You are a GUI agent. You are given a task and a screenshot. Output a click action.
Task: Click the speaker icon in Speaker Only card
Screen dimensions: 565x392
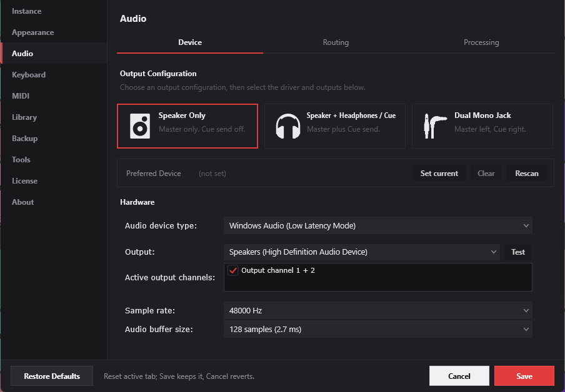click(140, 126)
